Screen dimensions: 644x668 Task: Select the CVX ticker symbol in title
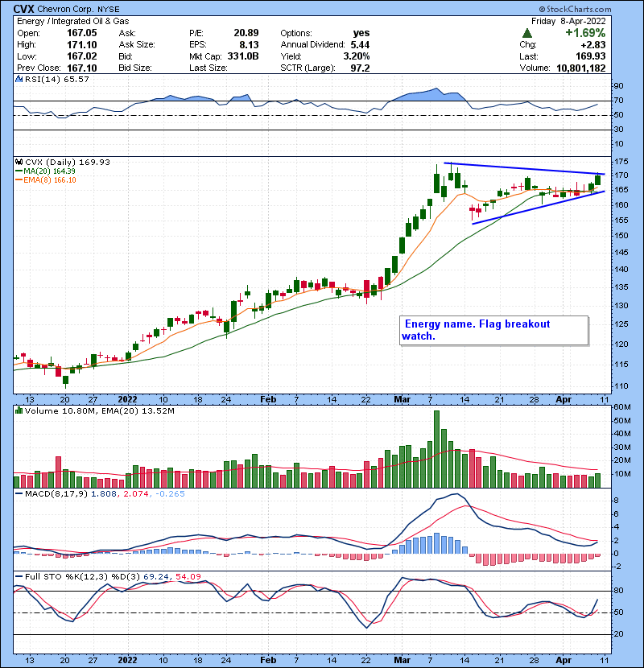pyautogui.click(x=23, y=9)
